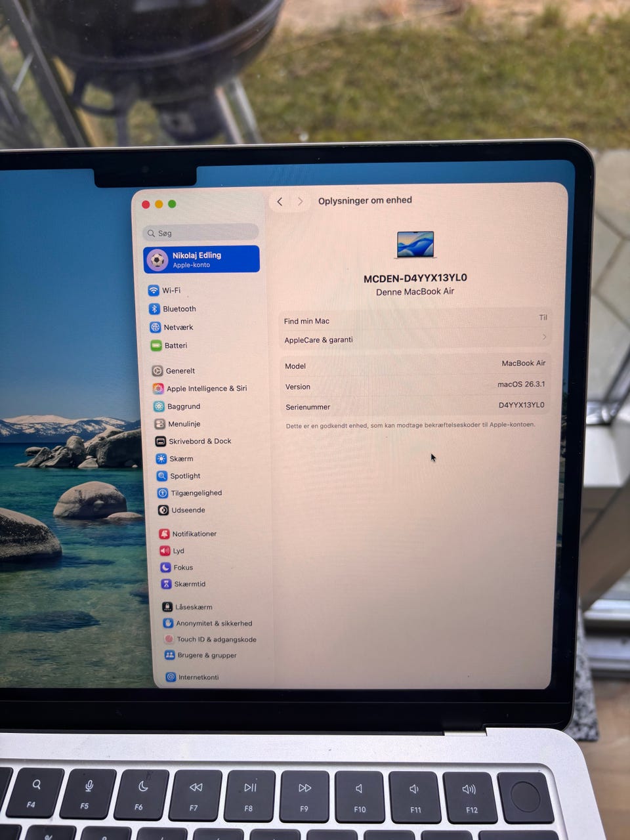Viewport: 630px width, 840px height.
Task: Select the Brugere & grupper icon
Action: click(169, 655)
